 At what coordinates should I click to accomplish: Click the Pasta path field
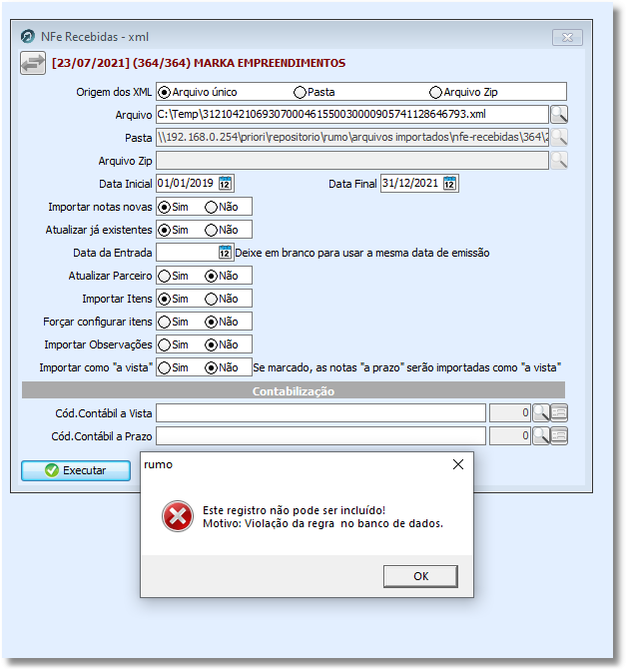click(352, 138)
